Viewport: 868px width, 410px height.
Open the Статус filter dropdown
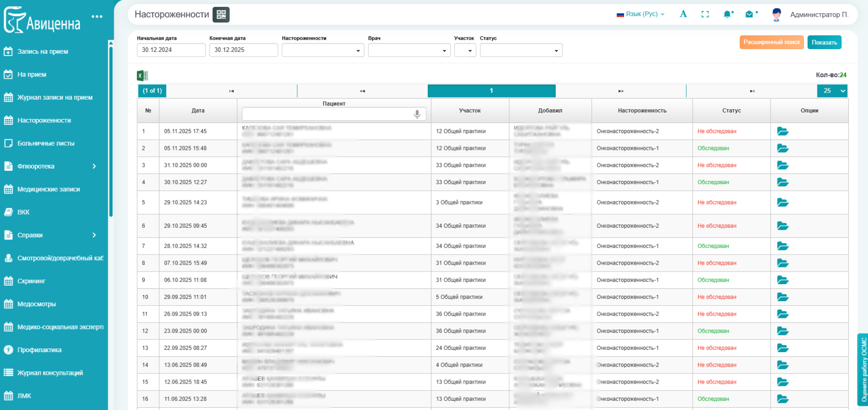pyautogui.click(x=521, y=51)
